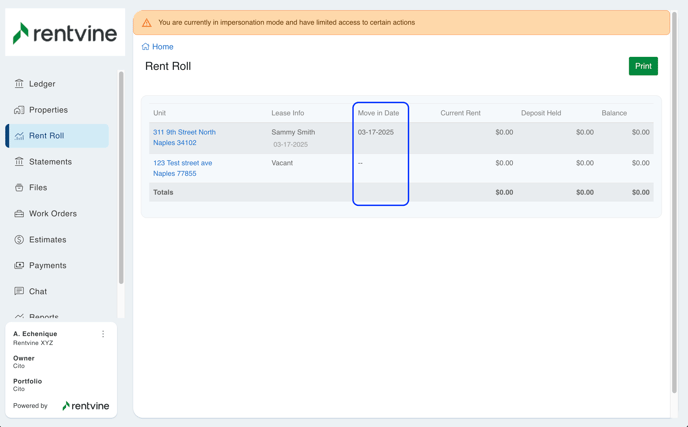The image size is (688, 427).
Task: Click the Ledger icon in sidebar
Action: (x=19, y=84)
